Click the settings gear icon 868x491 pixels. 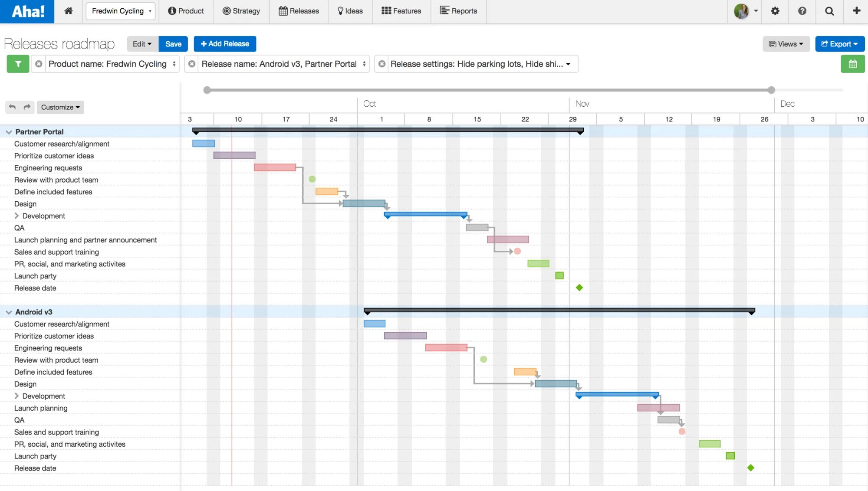pyautogui.click(x=775, y=10)
